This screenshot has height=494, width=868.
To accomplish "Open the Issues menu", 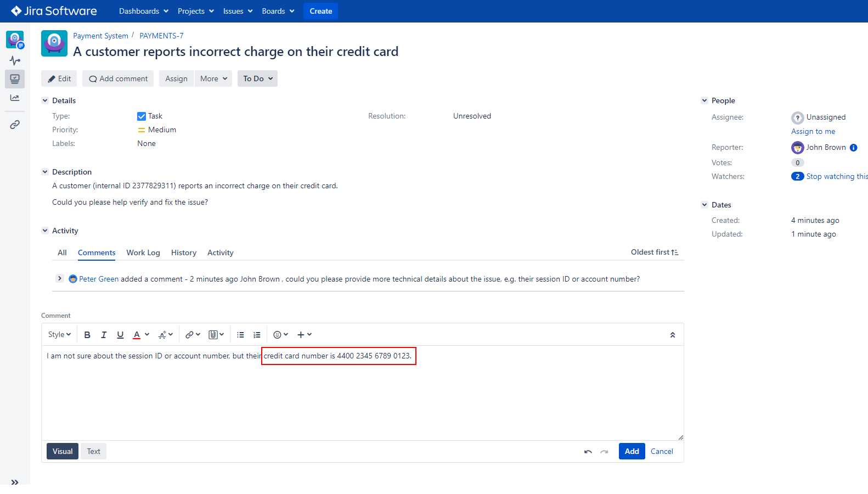I will click(x=238, y=11).
